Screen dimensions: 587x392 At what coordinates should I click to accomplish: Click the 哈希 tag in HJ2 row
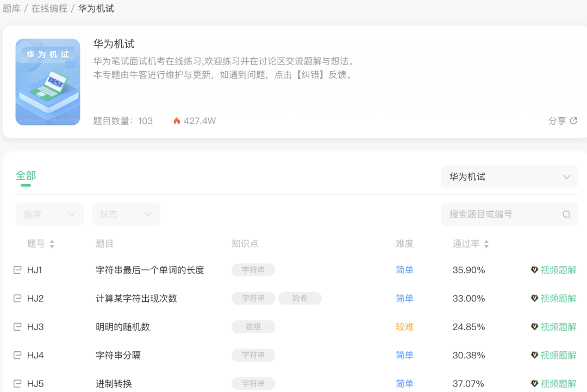pos(300,298)
